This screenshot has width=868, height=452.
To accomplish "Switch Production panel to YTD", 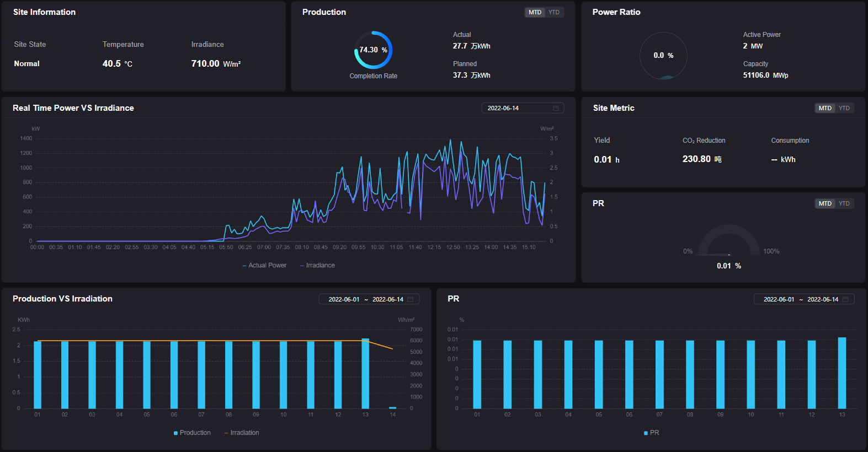I will pyautogui.click(x=554, y=12).
